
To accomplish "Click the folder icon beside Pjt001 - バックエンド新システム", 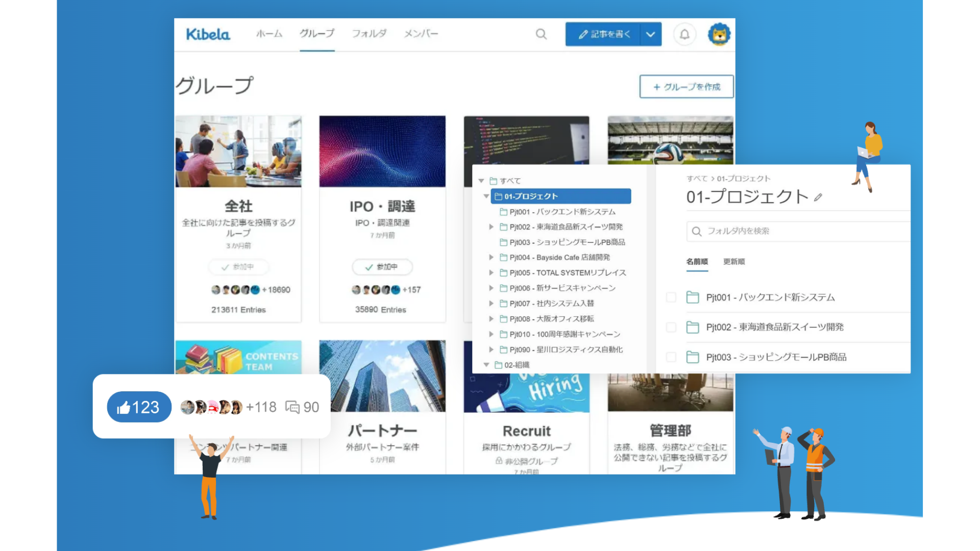I will pos(693,297).
